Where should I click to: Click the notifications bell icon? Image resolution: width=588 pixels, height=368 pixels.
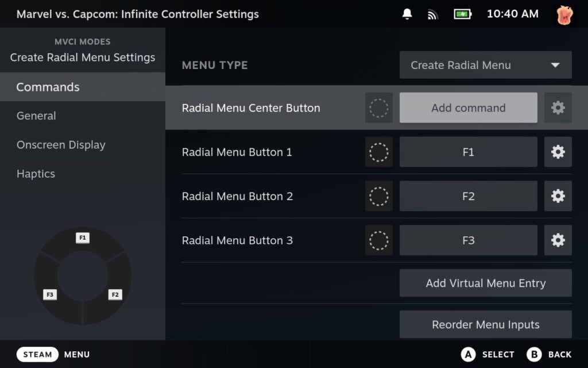(x=407, y=13)
